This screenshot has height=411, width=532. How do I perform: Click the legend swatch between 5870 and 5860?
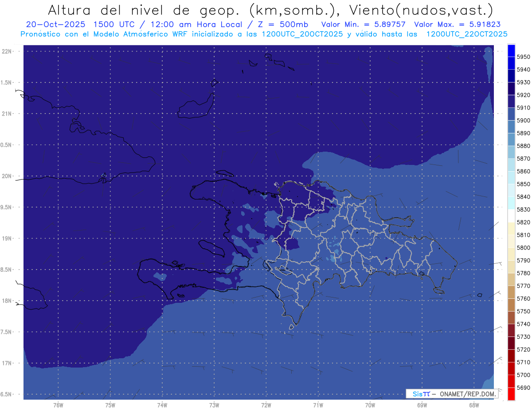tap(511, 165)
